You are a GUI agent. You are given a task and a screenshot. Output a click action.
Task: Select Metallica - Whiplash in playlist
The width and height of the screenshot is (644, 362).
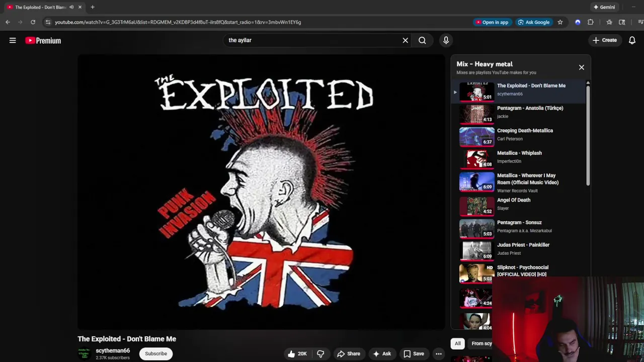pos(519,159)
